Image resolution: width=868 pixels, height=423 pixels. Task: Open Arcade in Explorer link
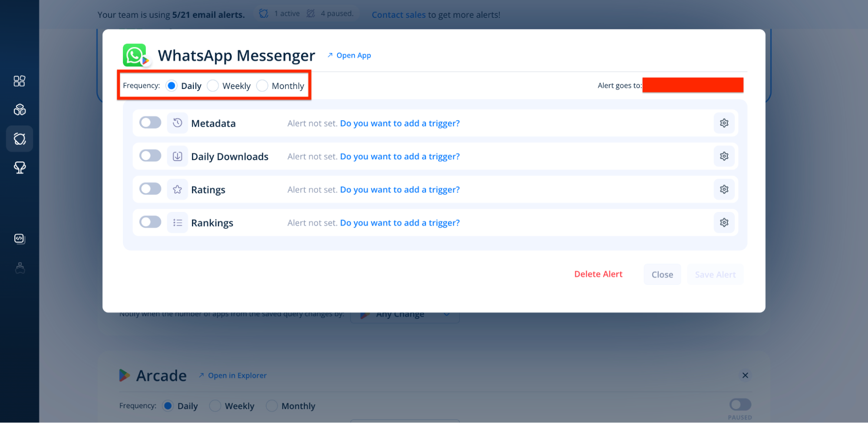click(x=233, y=376)
